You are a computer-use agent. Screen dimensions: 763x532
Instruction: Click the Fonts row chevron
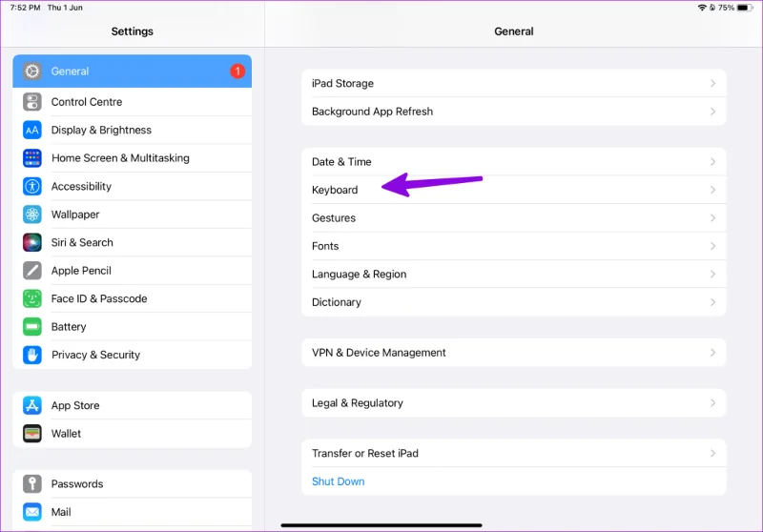click(x=712, y=246)
